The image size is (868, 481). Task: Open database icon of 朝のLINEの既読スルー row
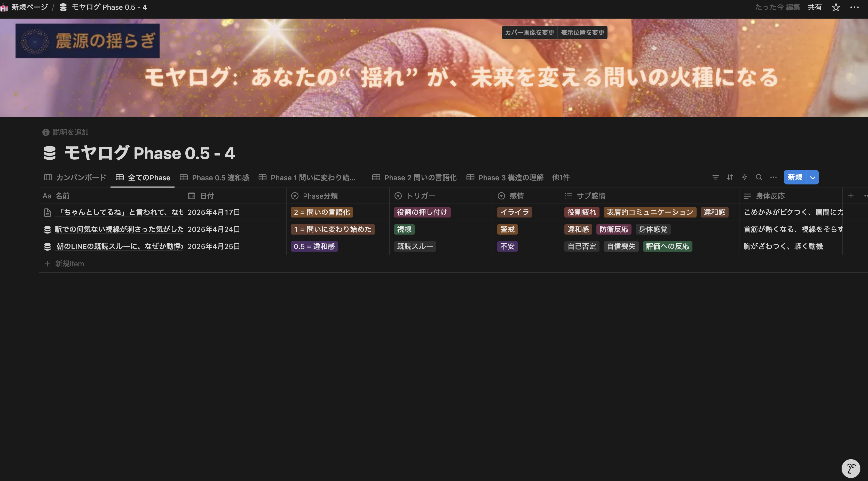coord(48,247)
